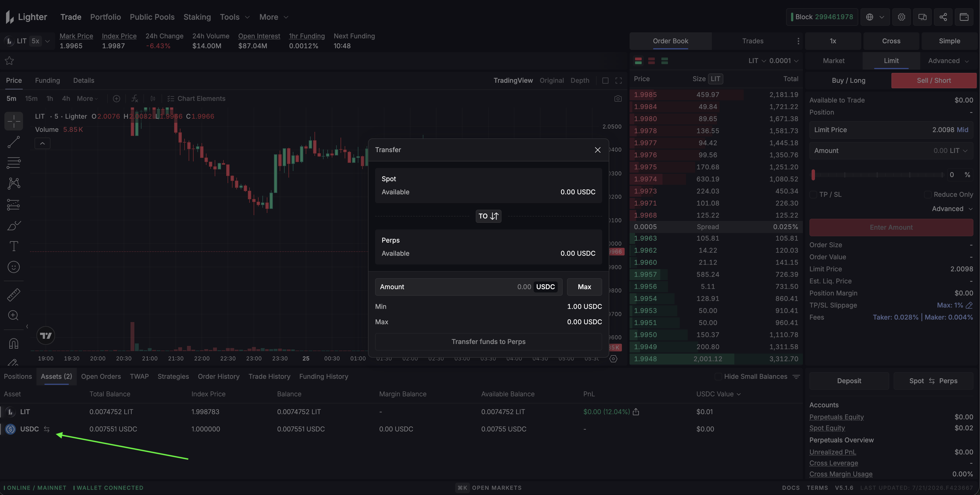Open the settings gear icon in header
This screenshot has width=980, height=495.
click(x=901, y=17)
